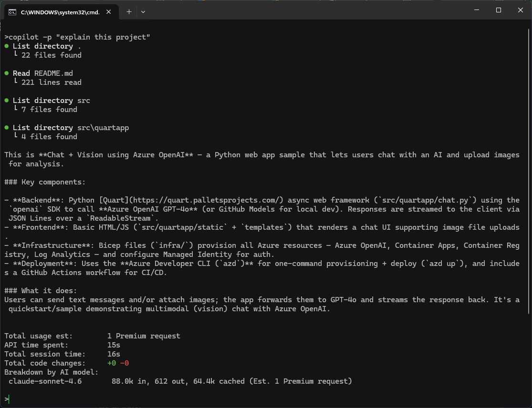The width and height of the screenshot is (532, 408).
Task: Click the claude-sonnet-4.6 model name
Action: coord(45,381)
